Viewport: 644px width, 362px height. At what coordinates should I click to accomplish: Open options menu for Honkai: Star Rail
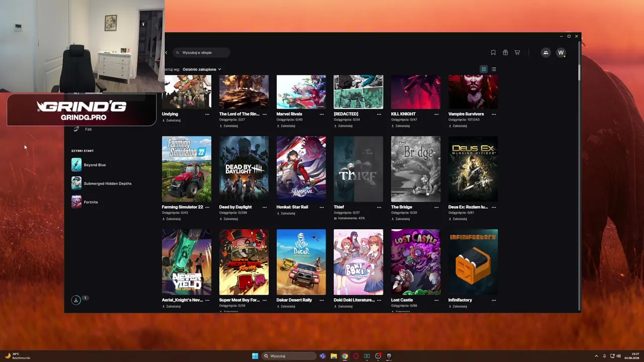(x=321, y=207)
